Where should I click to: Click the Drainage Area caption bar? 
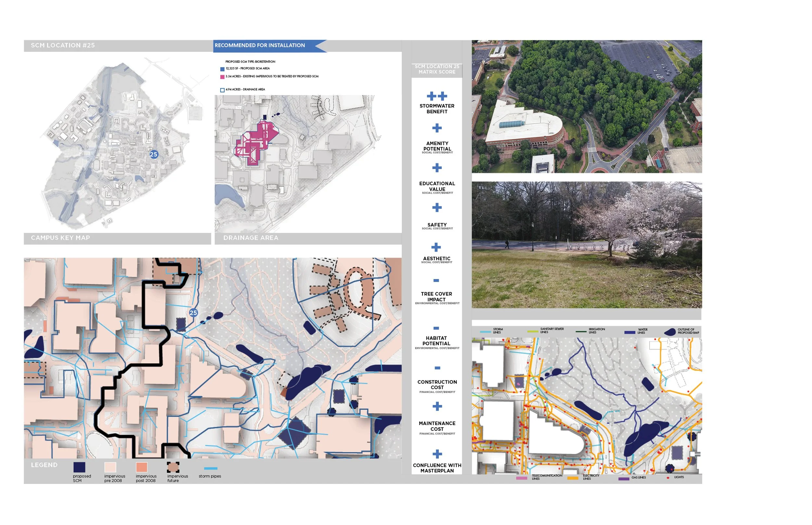251,238
